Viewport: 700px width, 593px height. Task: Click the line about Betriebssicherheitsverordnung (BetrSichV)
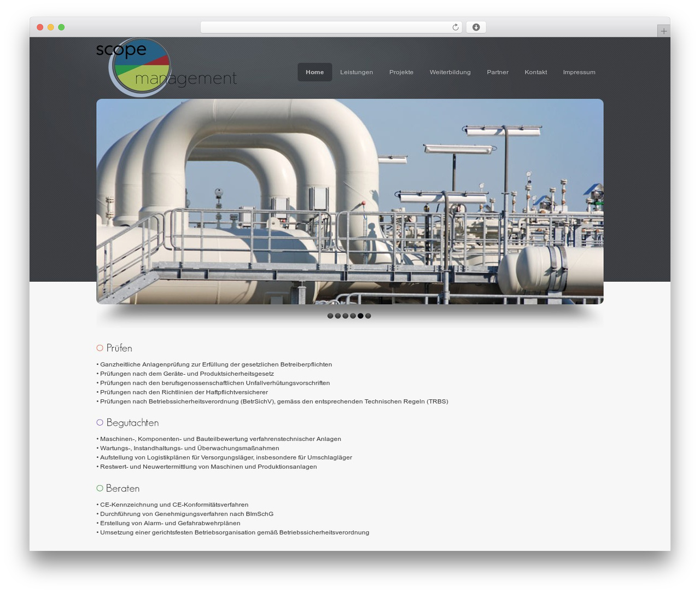coord(272,402)
